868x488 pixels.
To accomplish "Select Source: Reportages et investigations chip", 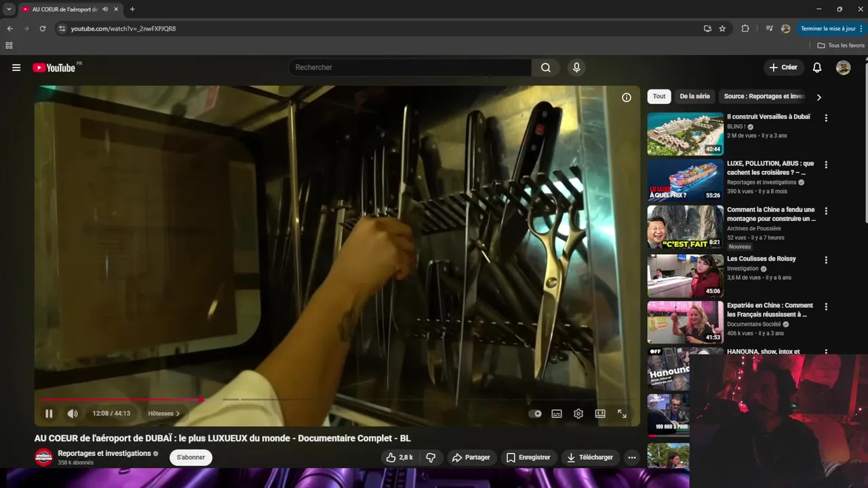I will click(x=764, y=96).
